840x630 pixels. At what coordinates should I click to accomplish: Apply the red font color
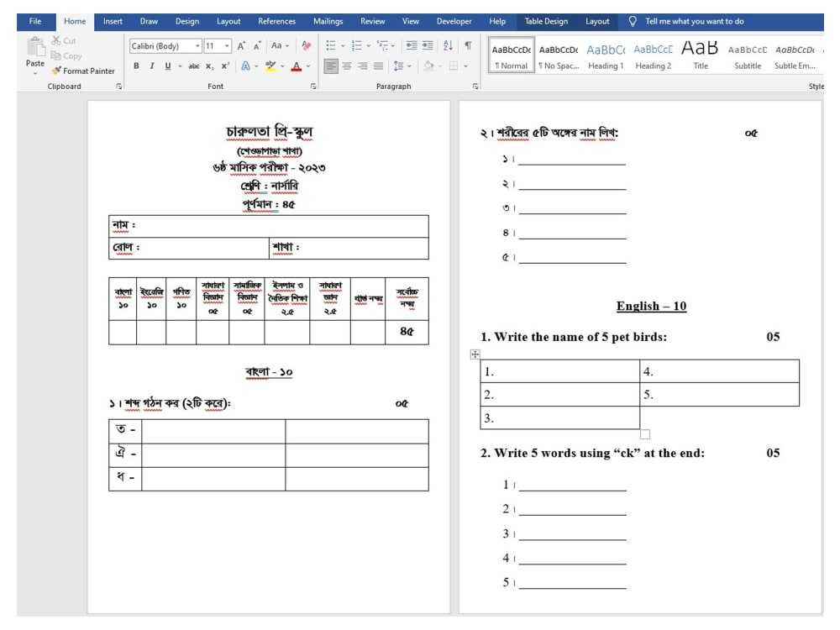297,66
